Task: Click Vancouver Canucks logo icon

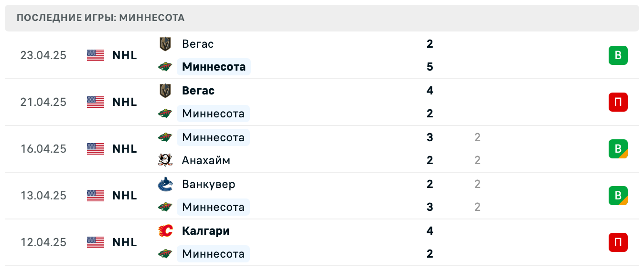Action: pyautogui.click(x=165, y=184)
